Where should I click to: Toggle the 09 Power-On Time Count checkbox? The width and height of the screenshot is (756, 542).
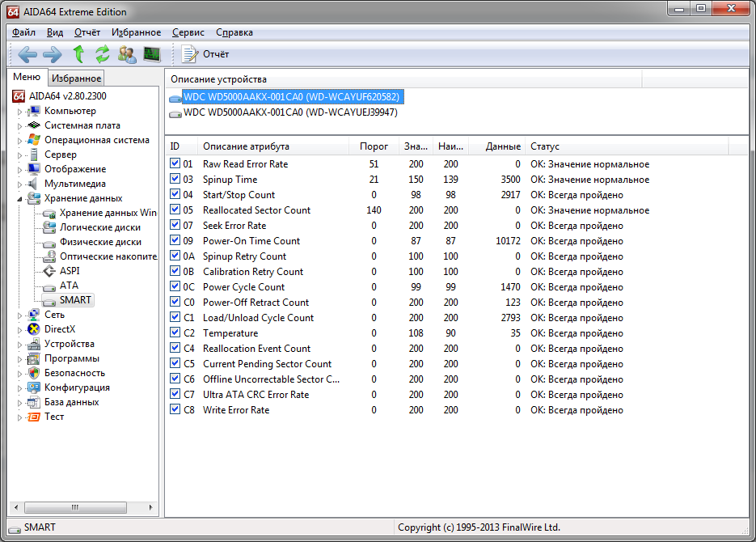(175, 240)
